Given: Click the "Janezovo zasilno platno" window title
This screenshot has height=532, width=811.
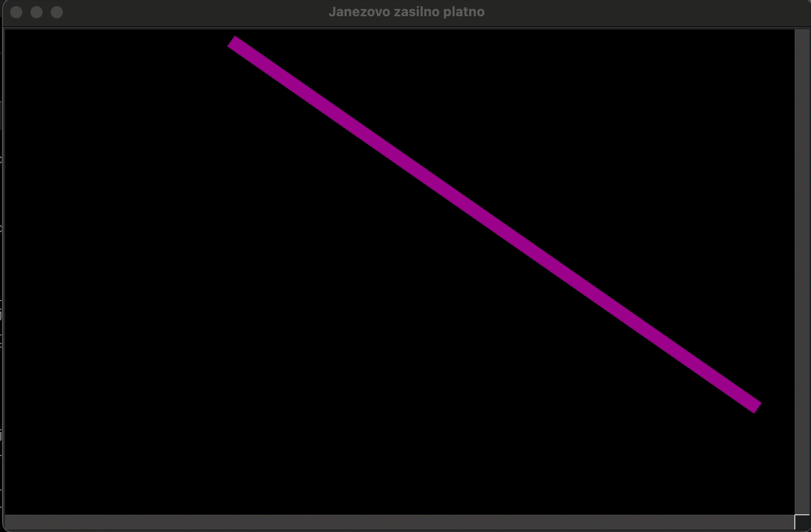Looking at the screenshot, I should 406,12.
